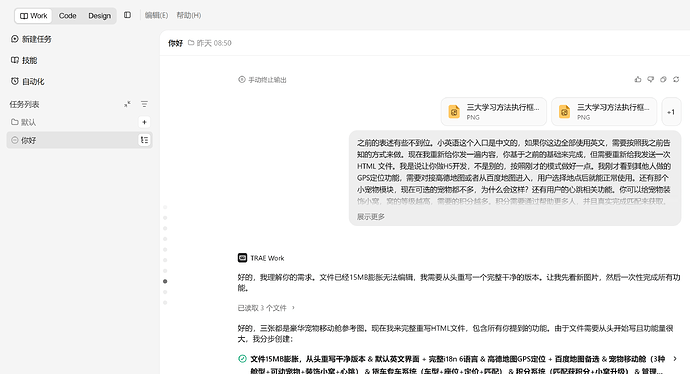Create a new task with 新建任务
This screenshot has width=690, height=374.
pos(31,39)
